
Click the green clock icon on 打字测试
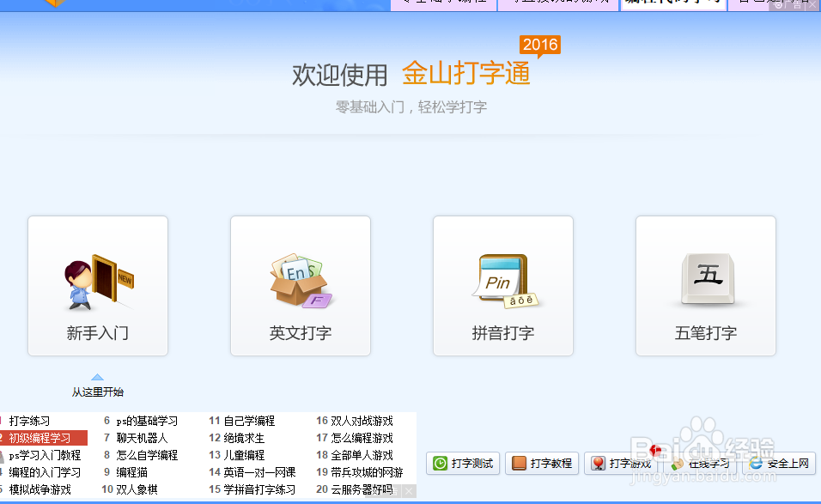click(441, 463)
